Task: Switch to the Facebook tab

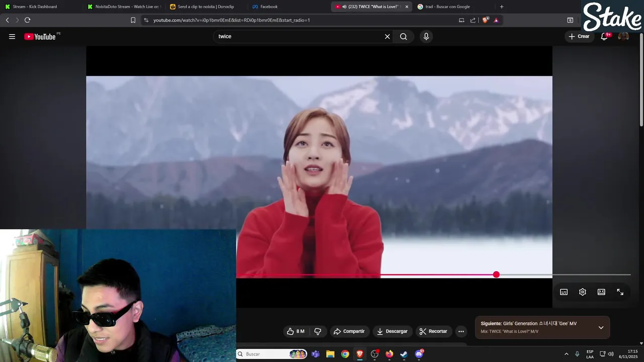Action: point(288,7)
